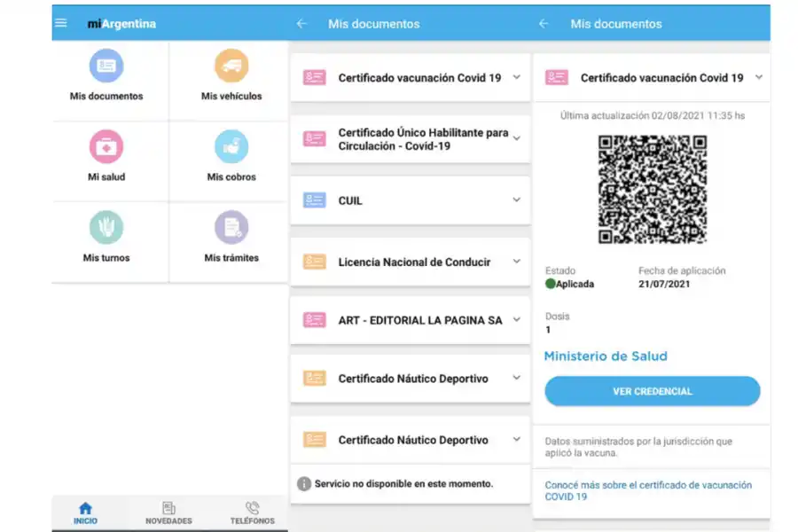Open the Teléfonos tab

pos(252,512)
